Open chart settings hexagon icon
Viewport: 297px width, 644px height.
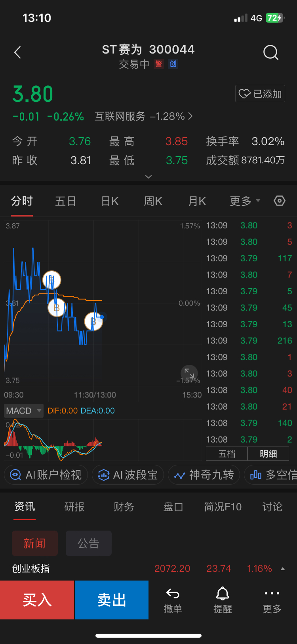[280, 201]
